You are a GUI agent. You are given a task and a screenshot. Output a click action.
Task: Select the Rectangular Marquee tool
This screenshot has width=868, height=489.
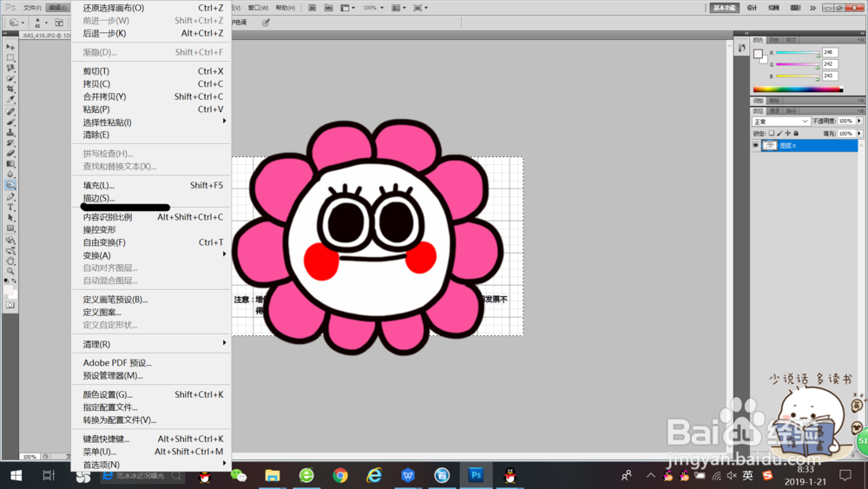pyautogui.click(x=10, y=57)
